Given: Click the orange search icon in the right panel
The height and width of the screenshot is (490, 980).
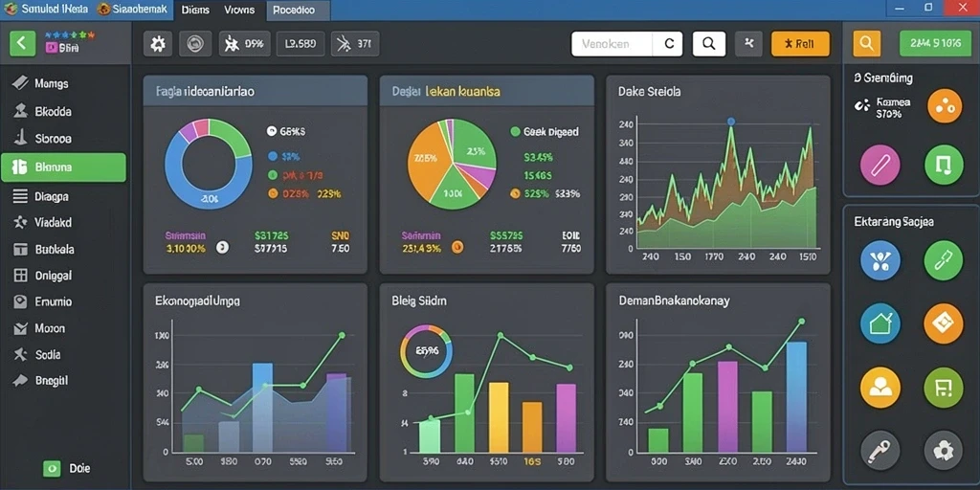Looking at the screenshot, I should pos(867,43).
